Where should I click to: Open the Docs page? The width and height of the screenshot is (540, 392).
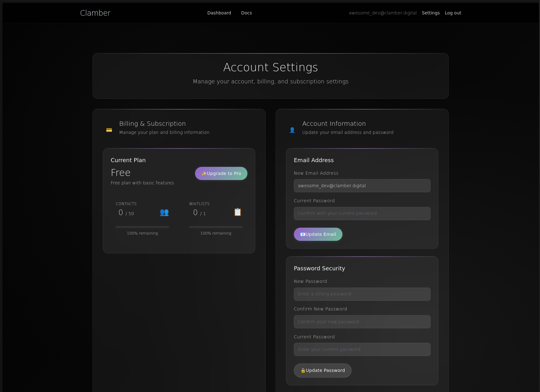pyautogui.click(x=246, y=13)
